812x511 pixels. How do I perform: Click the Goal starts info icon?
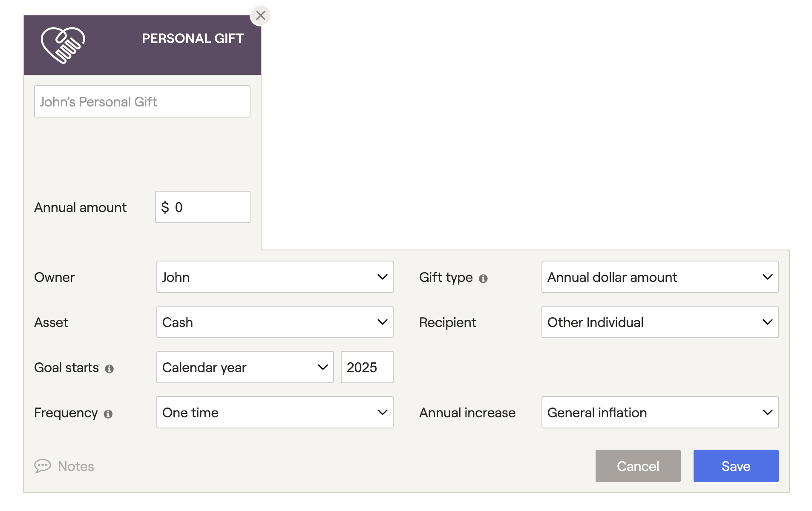coord(109,369)
